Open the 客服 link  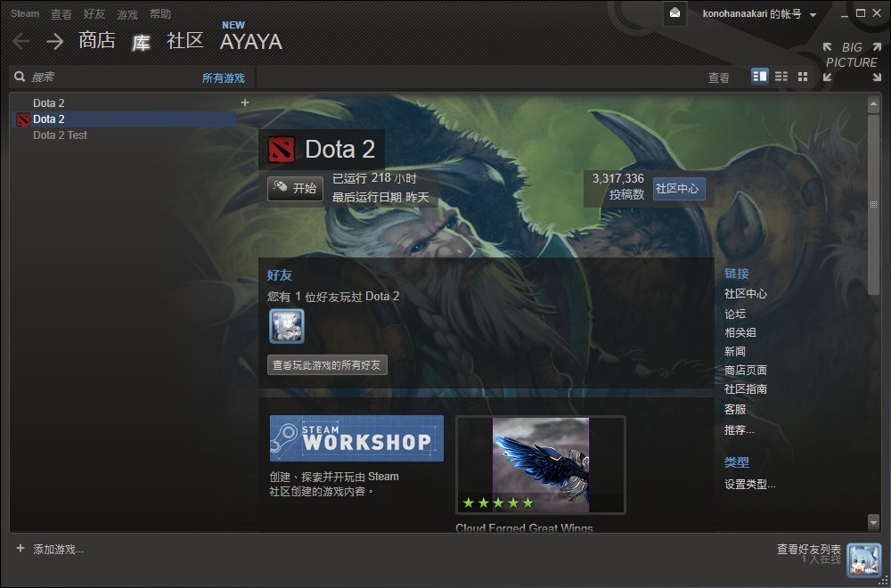[735, 409]
